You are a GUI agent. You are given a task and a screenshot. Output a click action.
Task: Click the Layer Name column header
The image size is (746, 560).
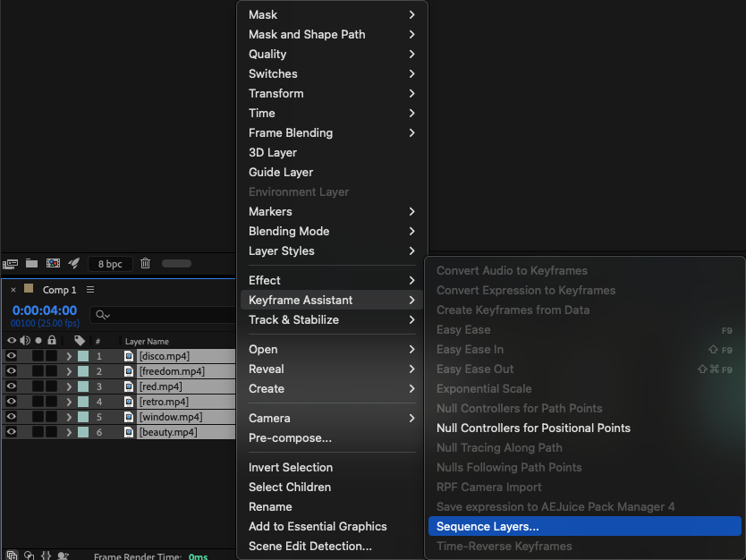(x=147, y=341)
